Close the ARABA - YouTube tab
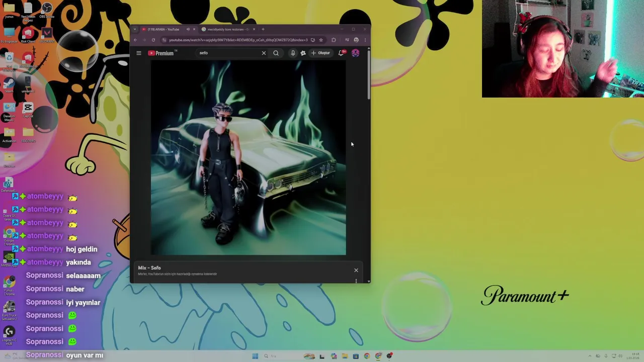 (x=194, y=29)
